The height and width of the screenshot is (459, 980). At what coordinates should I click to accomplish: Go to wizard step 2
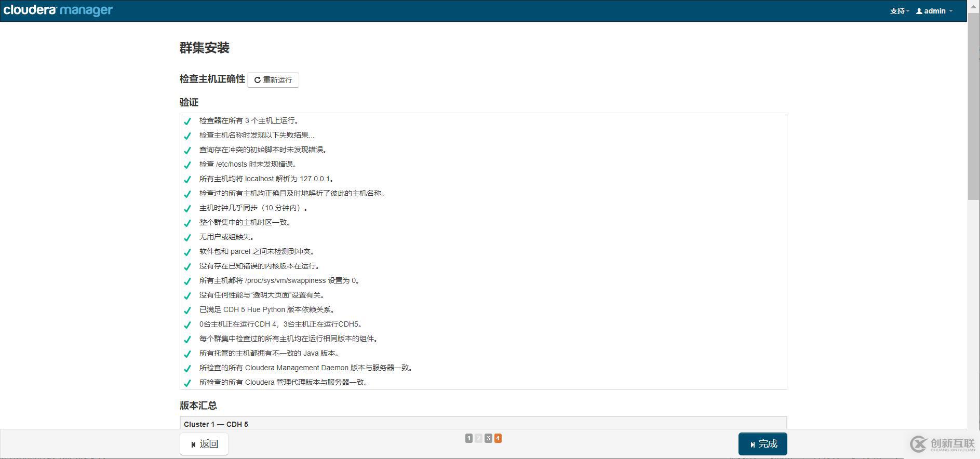[x=478, y=438]
